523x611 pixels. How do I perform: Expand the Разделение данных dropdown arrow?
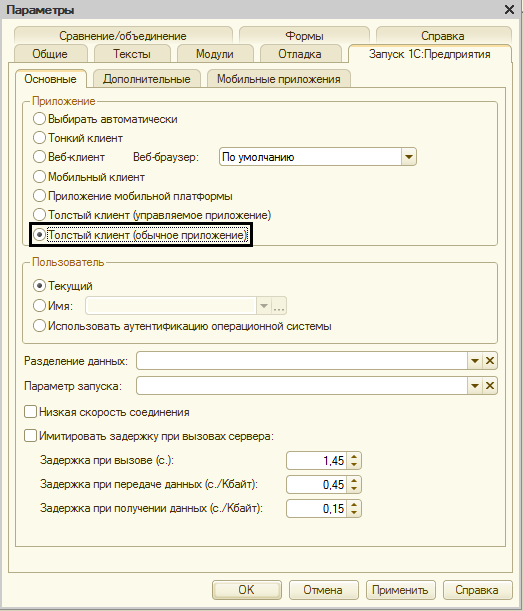pyautogui.click(x=475, y=361)
